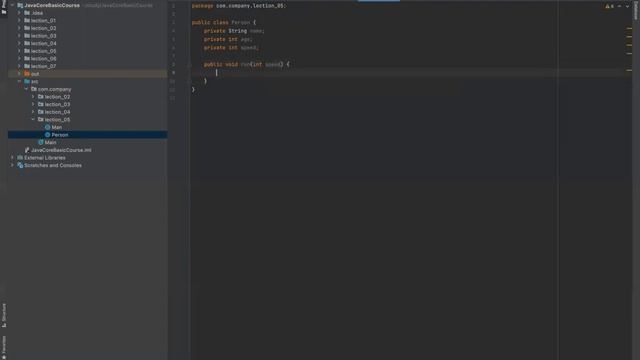
Task: Go to next highlighted problem arrow
Action: point(627,6)
